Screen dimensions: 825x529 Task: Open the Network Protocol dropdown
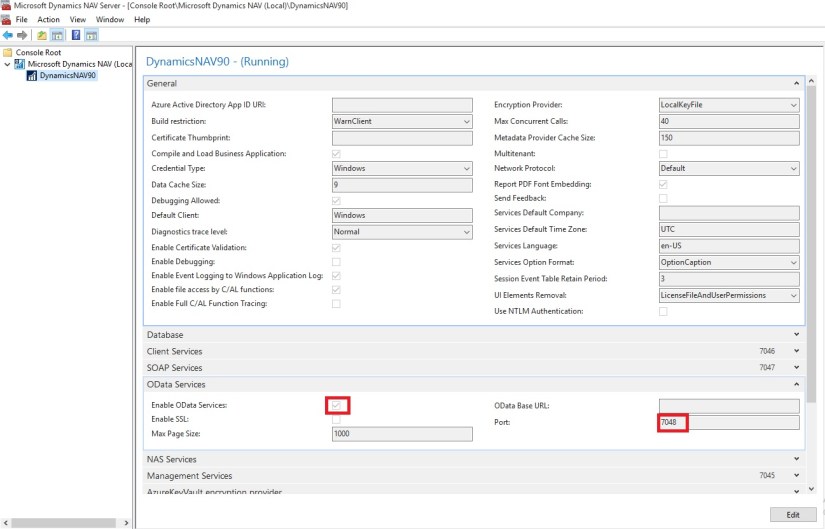[729, 168]
